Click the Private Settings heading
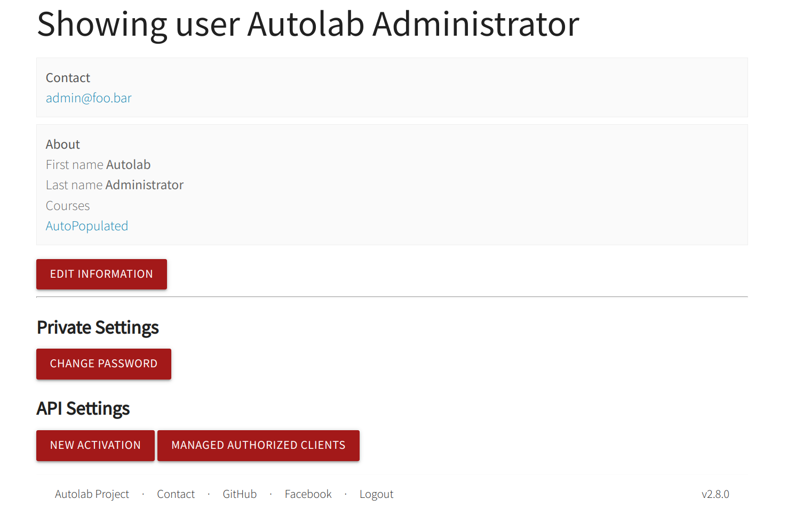The width and height of the screenshot is (787, 532). coord(98,327)
